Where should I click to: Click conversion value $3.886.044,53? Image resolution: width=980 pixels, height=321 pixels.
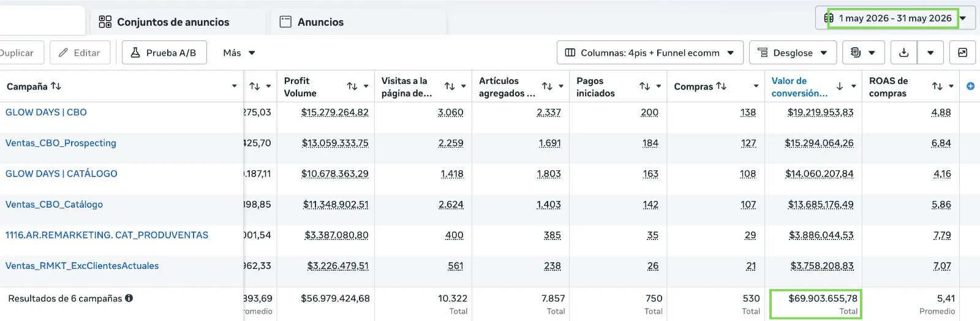821,235
